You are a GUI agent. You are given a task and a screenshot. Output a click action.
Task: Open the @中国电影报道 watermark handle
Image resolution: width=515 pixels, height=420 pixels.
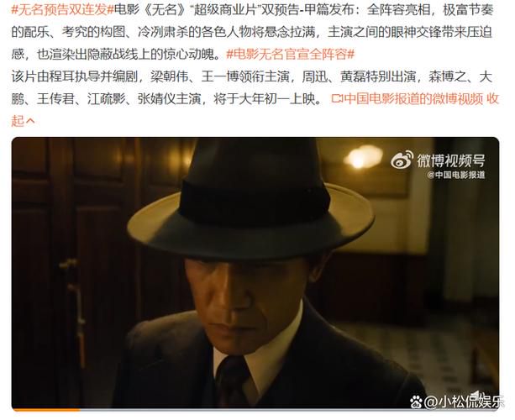click(x=456, y=175)
